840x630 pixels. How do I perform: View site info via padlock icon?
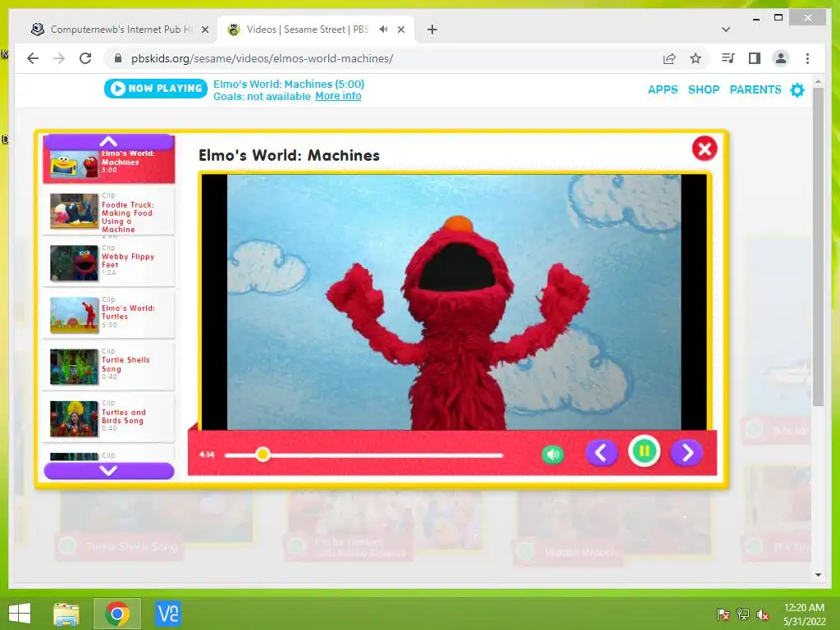(x=118, y=58)
